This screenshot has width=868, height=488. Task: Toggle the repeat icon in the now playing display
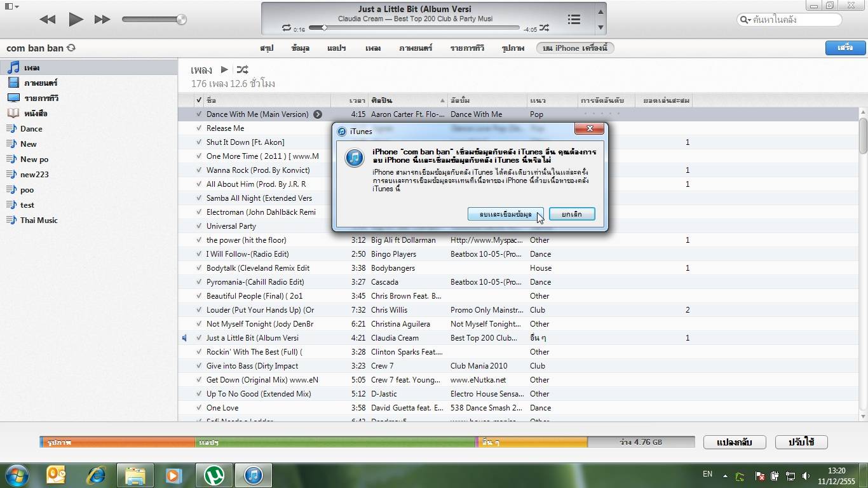coord(287,29)
